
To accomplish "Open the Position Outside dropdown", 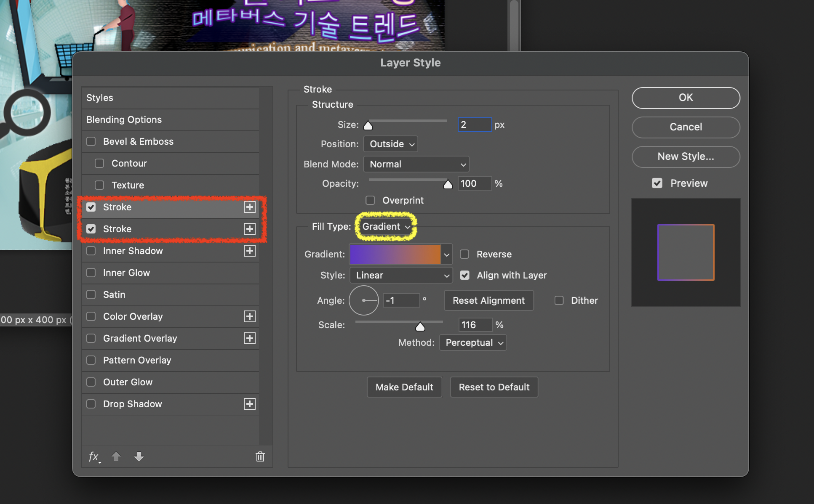I will tap(391, 144).
